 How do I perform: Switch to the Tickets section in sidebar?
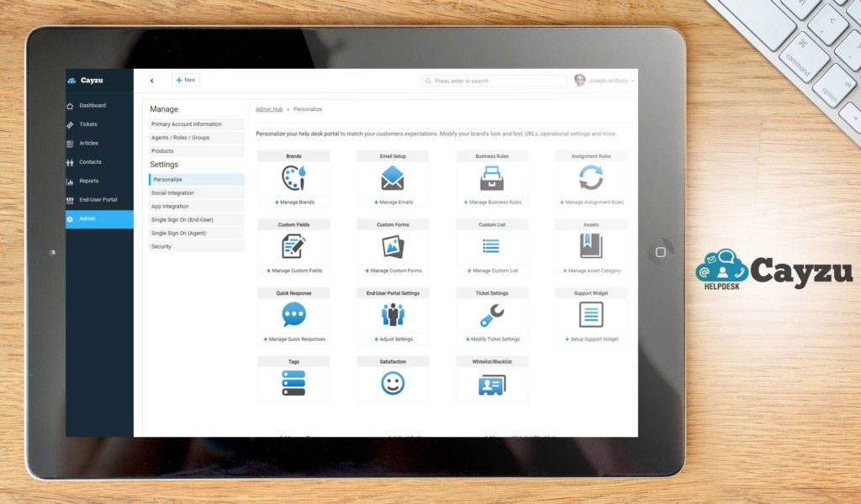point(87,123)
